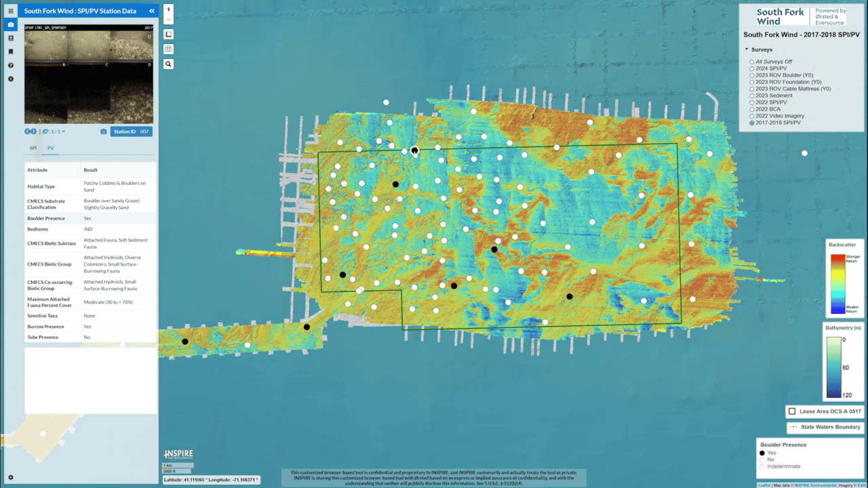
Task: Open the map search magnifier tool
Action: pos(169,64)
